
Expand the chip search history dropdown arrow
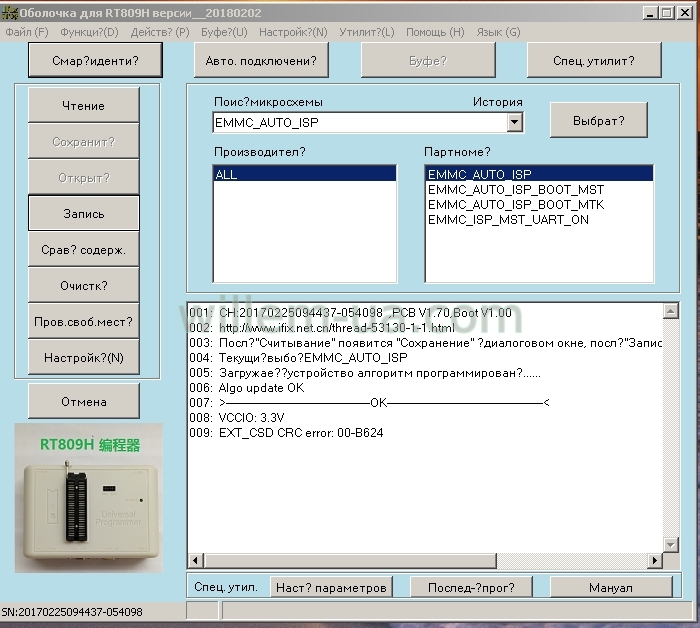pos(515,122)
